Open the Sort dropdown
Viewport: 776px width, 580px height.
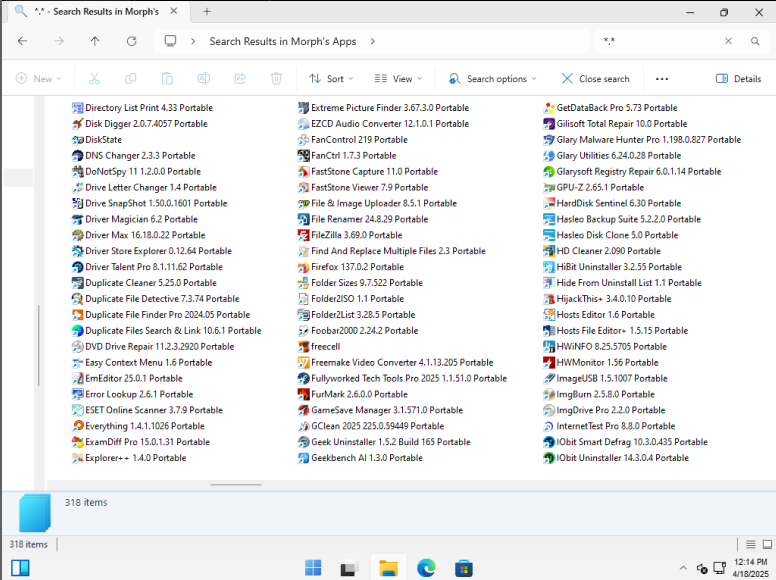pos(331,79)
